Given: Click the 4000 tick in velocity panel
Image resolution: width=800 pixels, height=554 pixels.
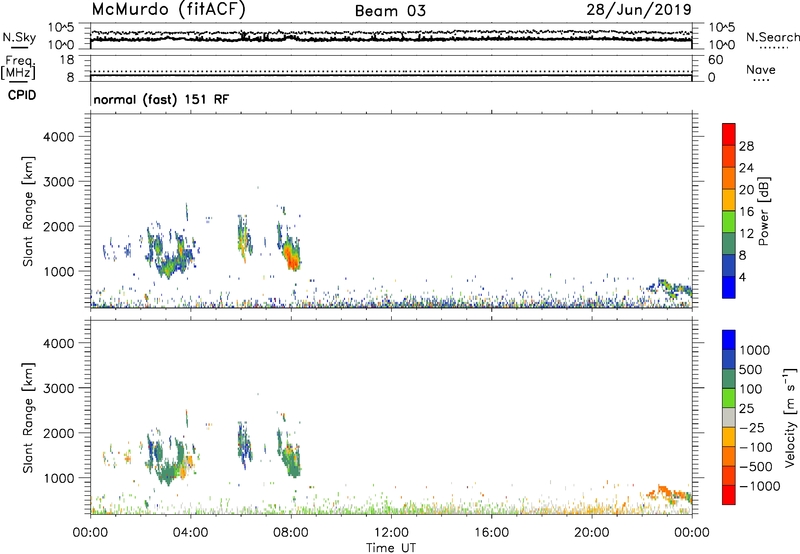Looking at the screenshot, I should 59,343.
